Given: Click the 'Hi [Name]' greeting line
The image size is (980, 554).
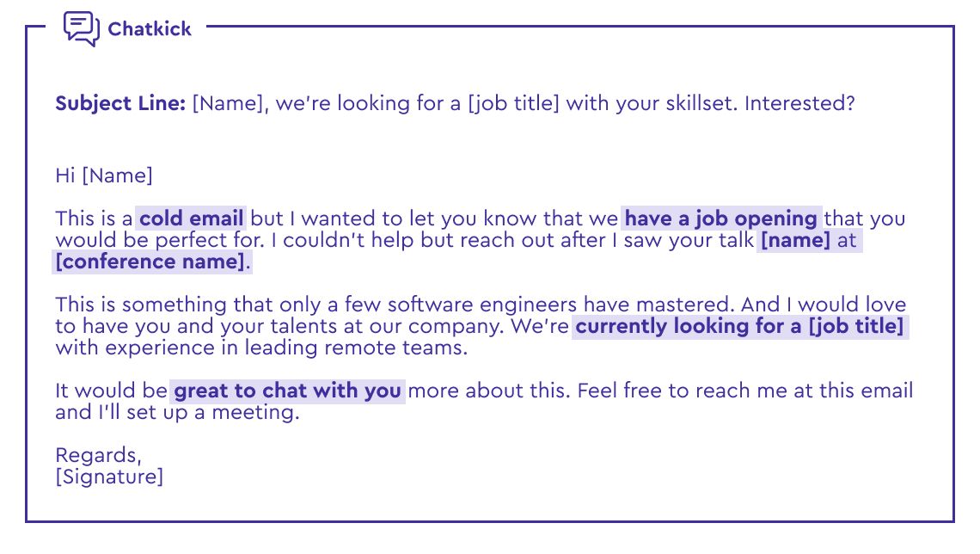Looking at the screenshot, I should (104, 175).
